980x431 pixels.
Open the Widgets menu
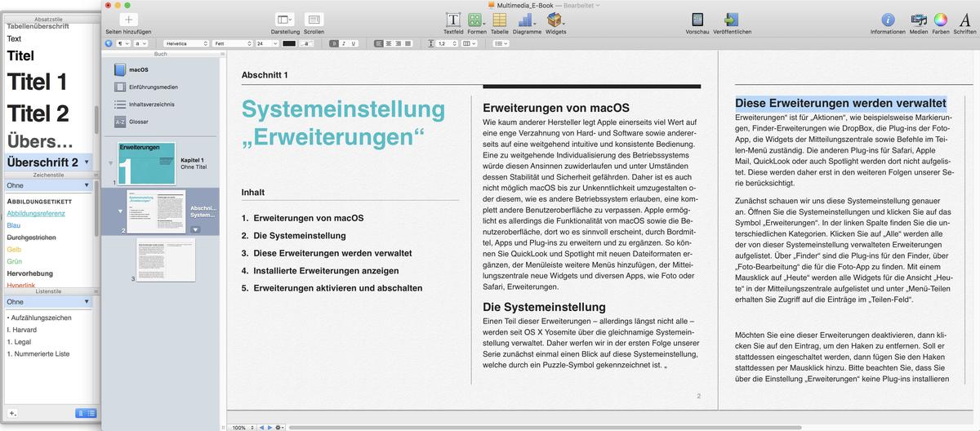tap(555, 20)
